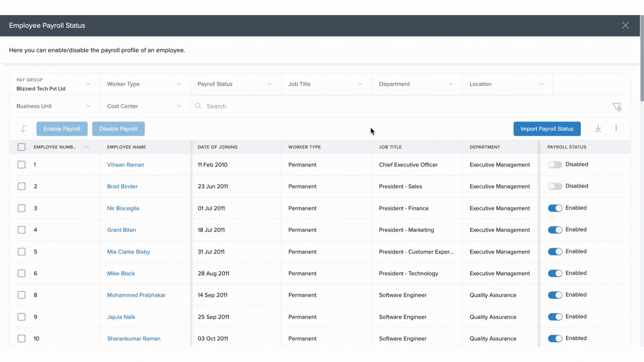Check the select-all header checkbox

pos(21,147)
